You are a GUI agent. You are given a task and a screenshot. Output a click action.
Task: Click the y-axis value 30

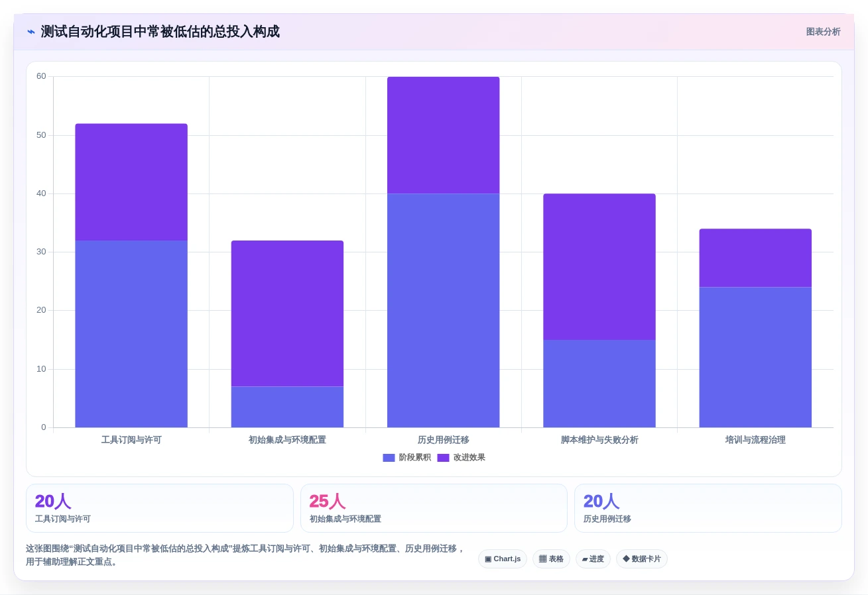pyautogui.click(x=41, y=252)
